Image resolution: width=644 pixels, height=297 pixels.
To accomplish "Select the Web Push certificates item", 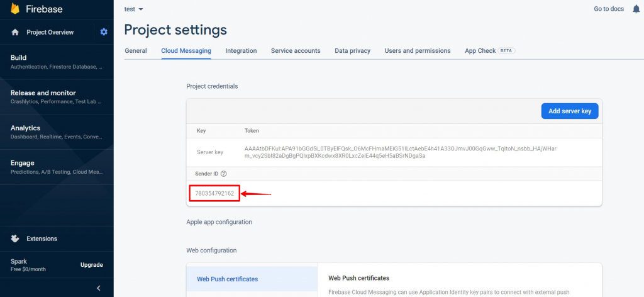I will [252, 279].
